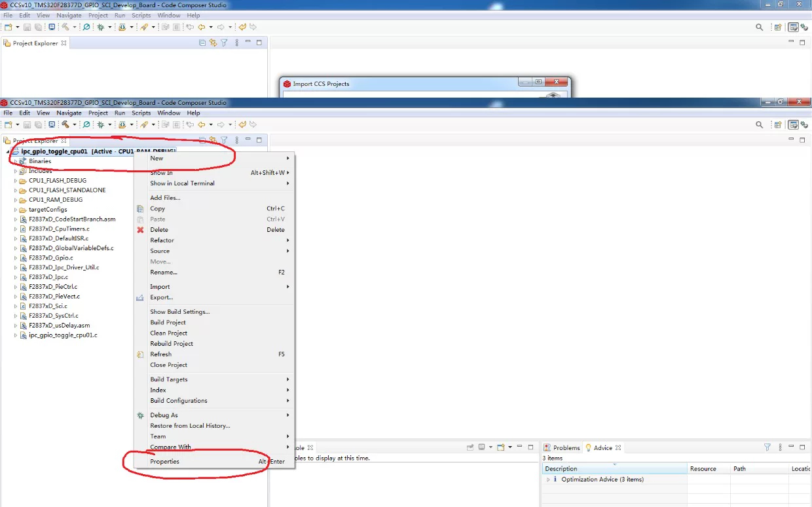Click the Copy icon in context menu

[x=140, y=209]
